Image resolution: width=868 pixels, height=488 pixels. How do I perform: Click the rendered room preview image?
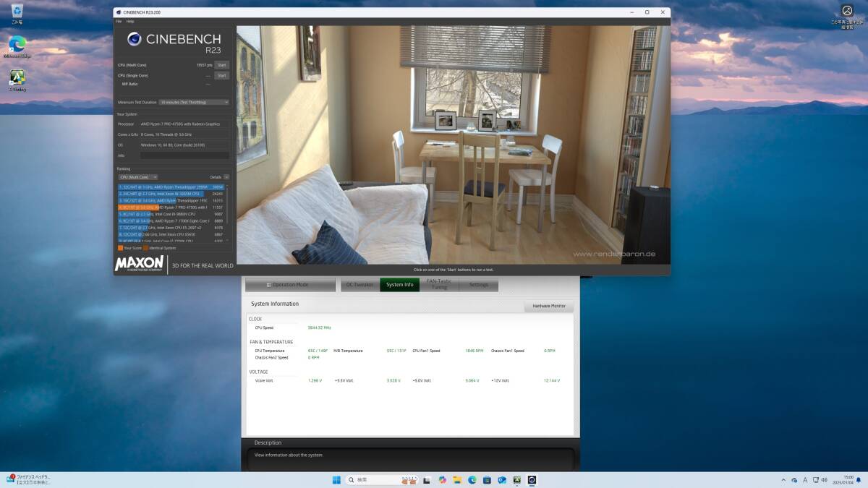(x=454, y=145)
